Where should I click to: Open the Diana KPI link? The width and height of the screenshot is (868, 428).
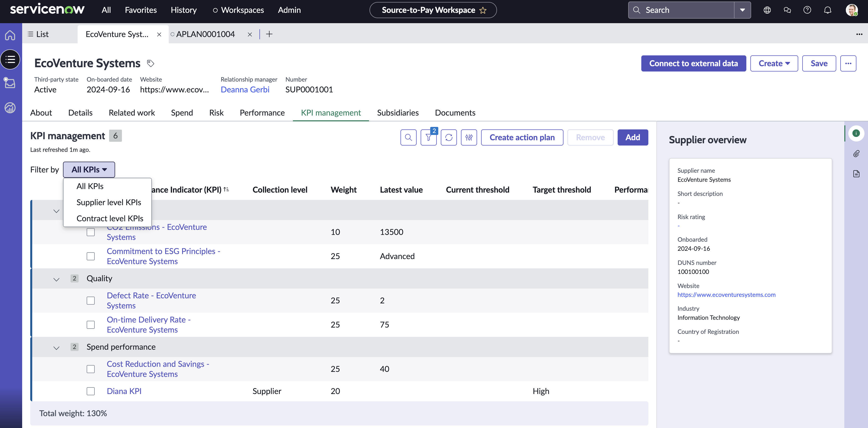124,391
